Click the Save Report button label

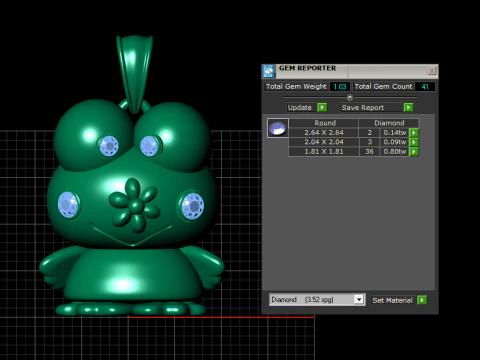(x=363, y=107)
